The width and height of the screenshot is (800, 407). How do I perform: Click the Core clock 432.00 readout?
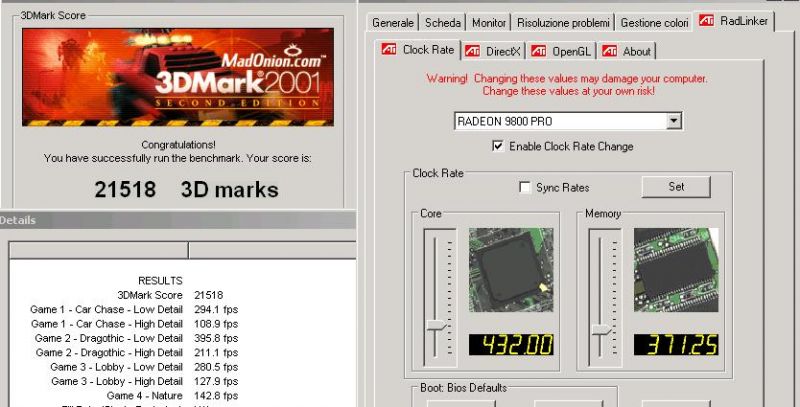pos(511,345)
